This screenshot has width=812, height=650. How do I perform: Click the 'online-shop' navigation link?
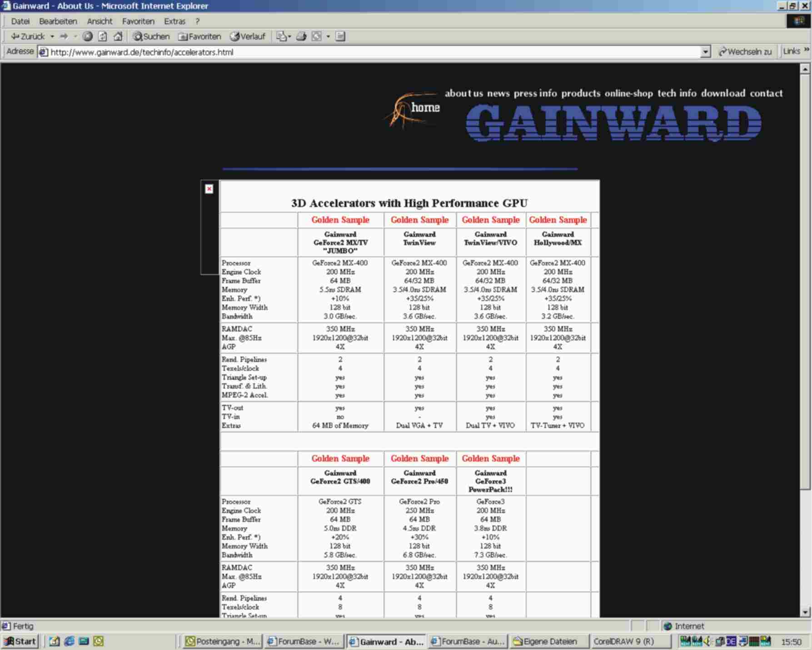(629, 93)
